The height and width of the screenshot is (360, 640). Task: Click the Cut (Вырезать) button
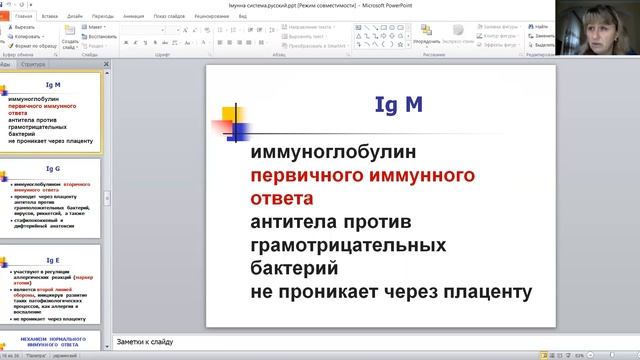22,27
